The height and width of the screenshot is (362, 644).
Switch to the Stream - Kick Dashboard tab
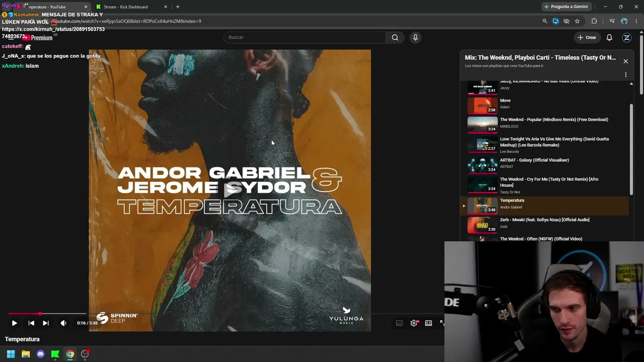(130, 7)
